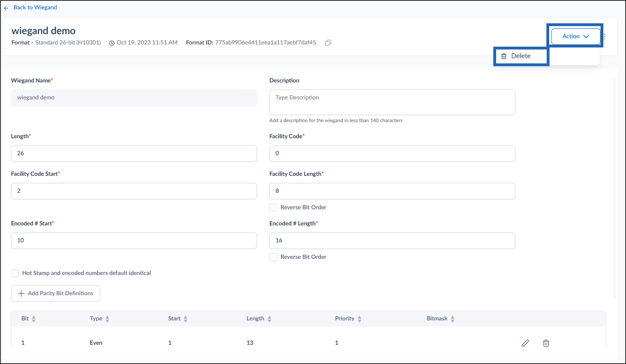Screen dimensions: 626x364
Task: Click the back arrow icon beside Back to Wiegand
Action: (6, 8)
